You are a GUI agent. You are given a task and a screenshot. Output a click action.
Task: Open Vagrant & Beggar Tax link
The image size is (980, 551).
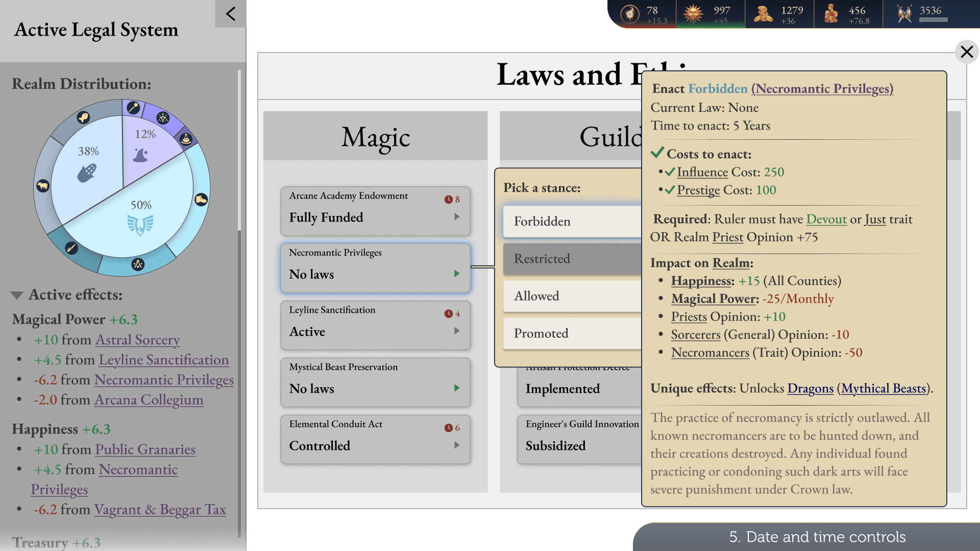[160, 510]
